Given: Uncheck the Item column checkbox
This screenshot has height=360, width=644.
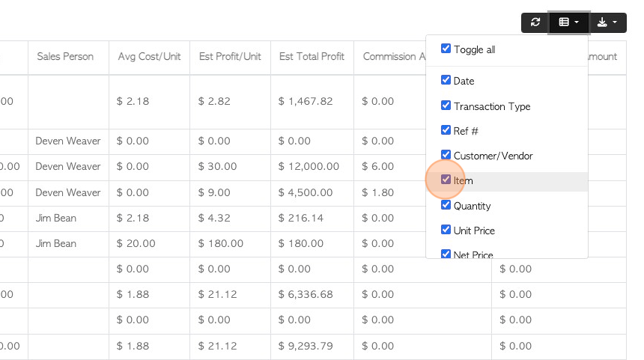Looking at the screenshot, I should click(x=446, y=180).
